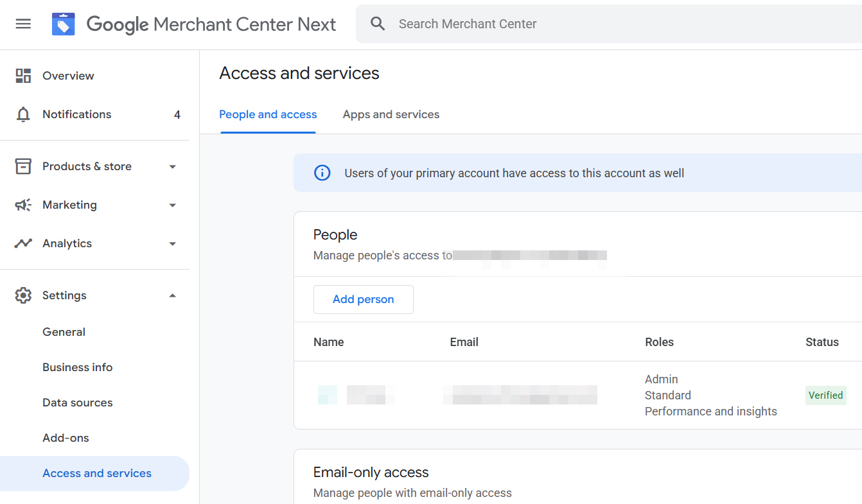Click the search magnifier icon
862x504 pixels.
[377, 23]
